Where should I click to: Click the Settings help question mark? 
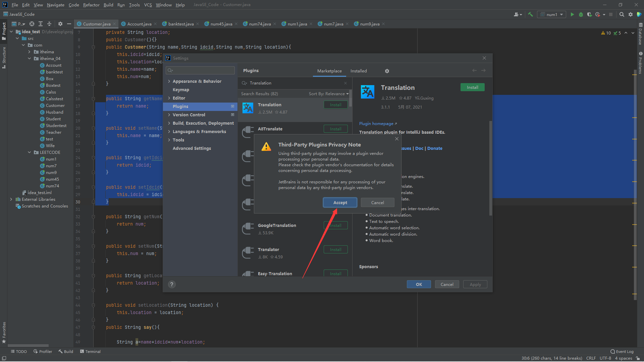(x=172, y=284)
